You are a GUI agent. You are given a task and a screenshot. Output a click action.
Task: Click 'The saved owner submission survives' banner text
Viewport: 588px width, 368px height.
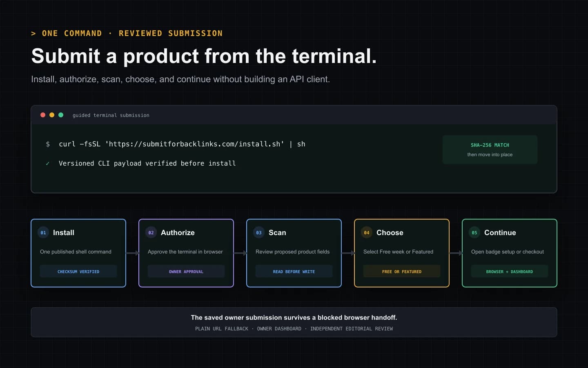pyautogui.click(x=294, y=317)
